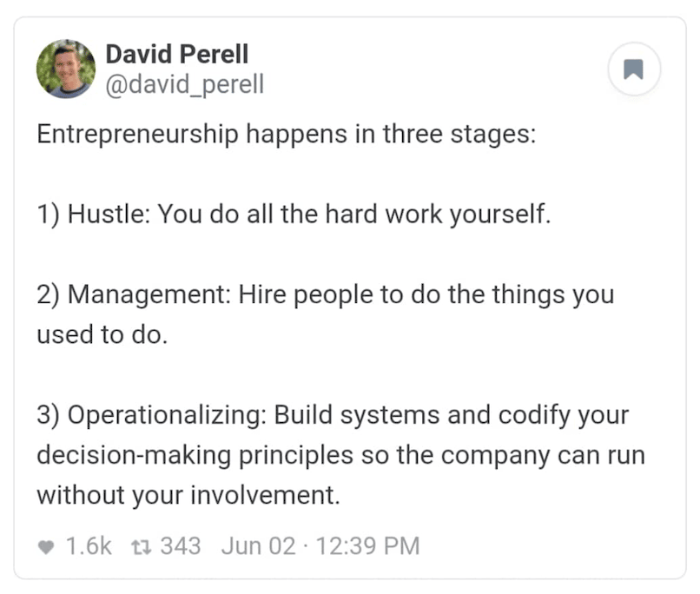Click the phrase 'hard work yourself'
Viewport: 700px width, 594px height.
[x=434, y=214]
